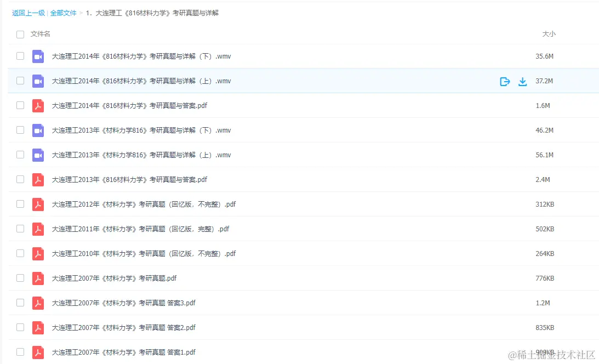Click the 502KB size value
This screenshot has width=599, height=364.
(x=545, y=229)
